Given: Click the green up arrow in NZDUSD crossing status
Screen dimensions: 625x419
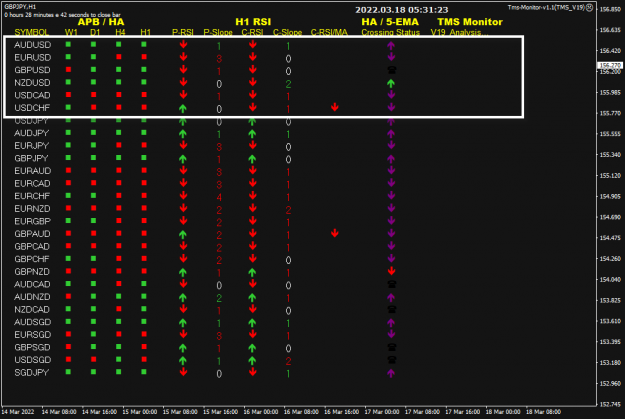Looking at the screenshot, I should pos(391,83).
